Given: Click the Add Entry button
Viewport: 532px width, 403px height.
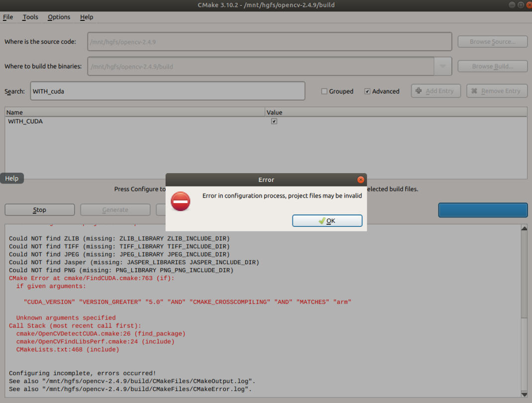Looking at the screenshot, I should click(x=436, y=91).
